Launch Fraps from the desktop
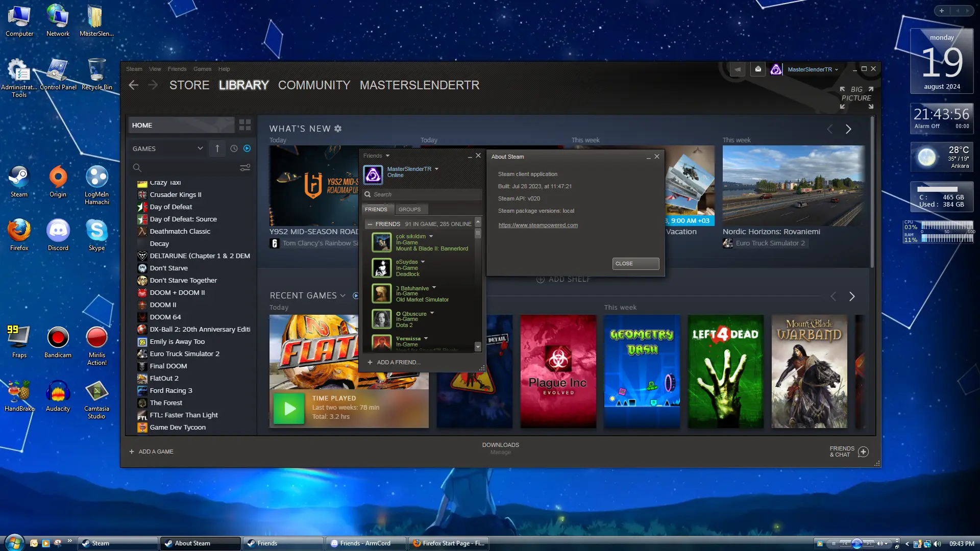Viewport: 980px width, 551px height. (19, 342)
